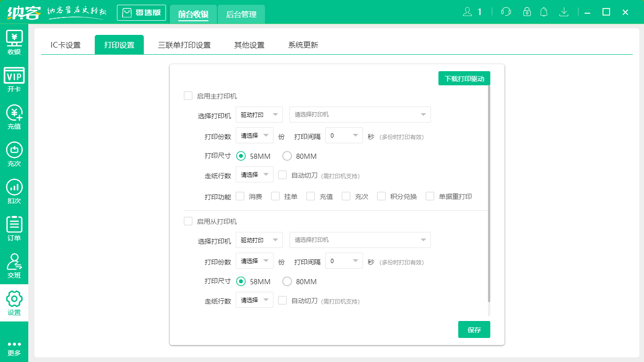Switch to 三联单打印设置 tab
Screen dimensions: 644x362
184,45
